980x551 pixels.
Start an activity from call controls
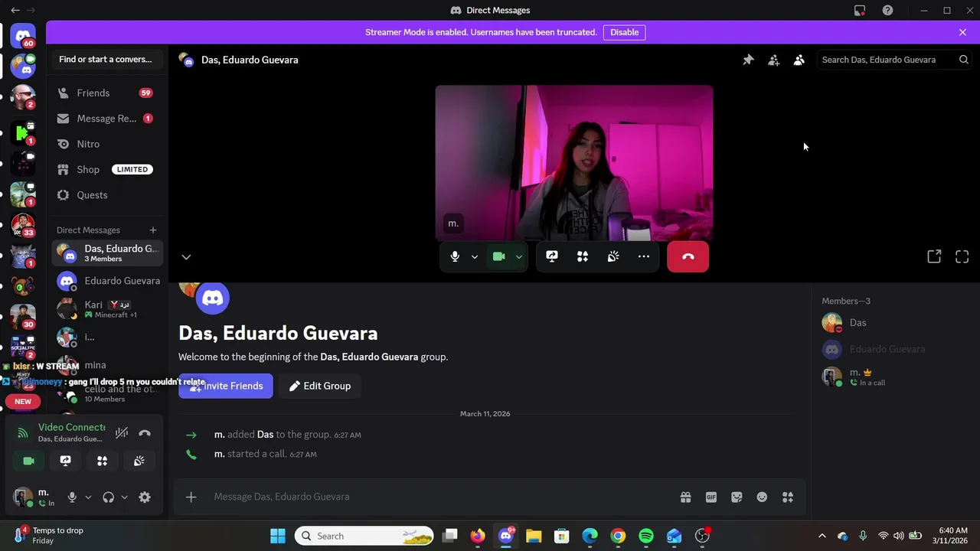click(583, 257)
